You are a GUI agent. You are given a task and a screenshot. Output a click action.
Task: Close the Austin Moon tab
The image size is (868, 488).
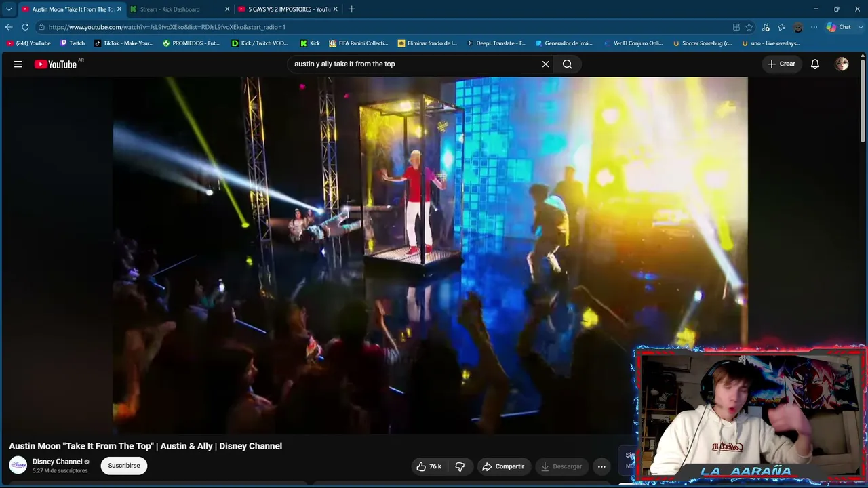(119, 9)
